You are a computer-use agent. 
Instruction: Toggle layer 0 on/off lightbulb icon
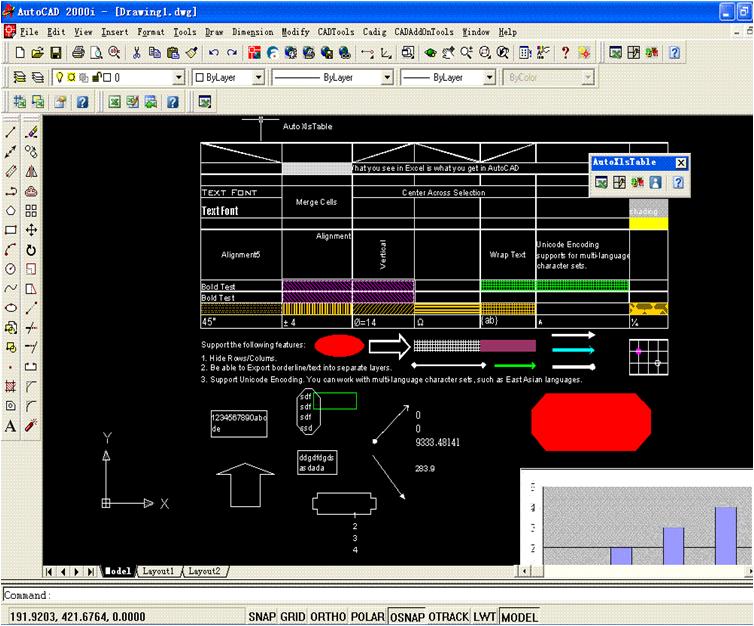60,77
